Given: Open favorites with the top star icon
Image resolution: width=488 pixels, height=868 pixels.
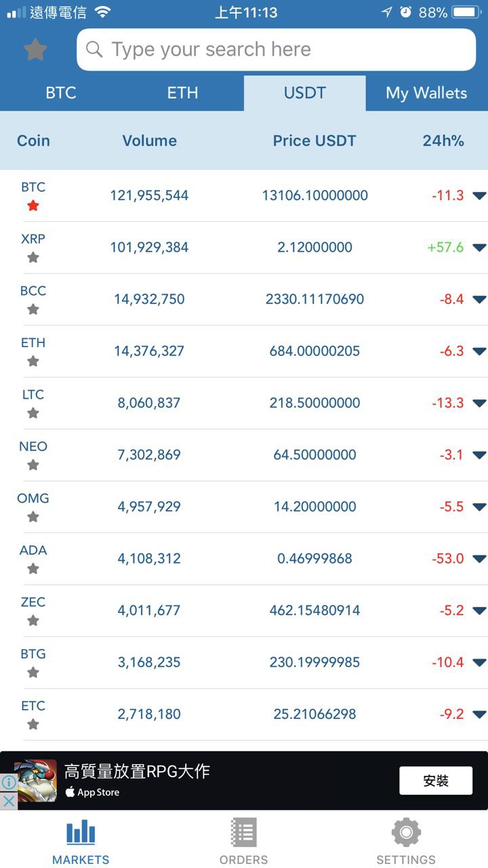Looking at the screenshot, I should pyautogui.click(x=35, y=50).
